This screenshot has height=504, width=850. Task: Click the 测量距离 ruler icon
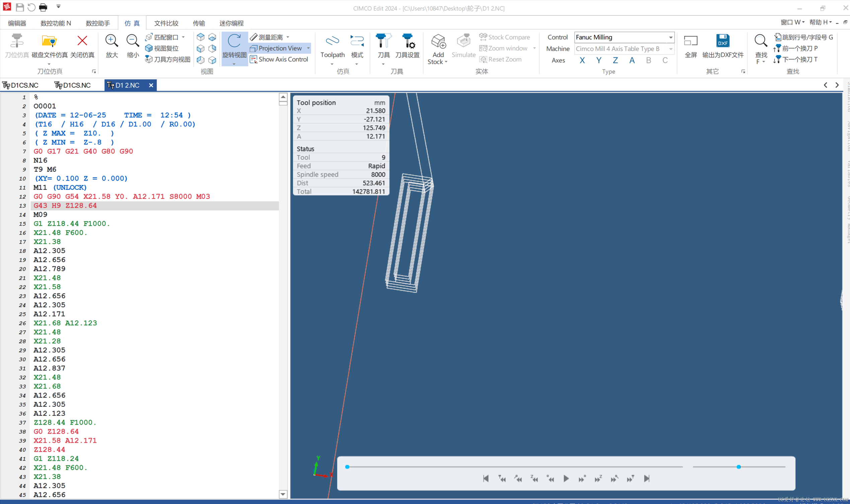pos(254,37)
